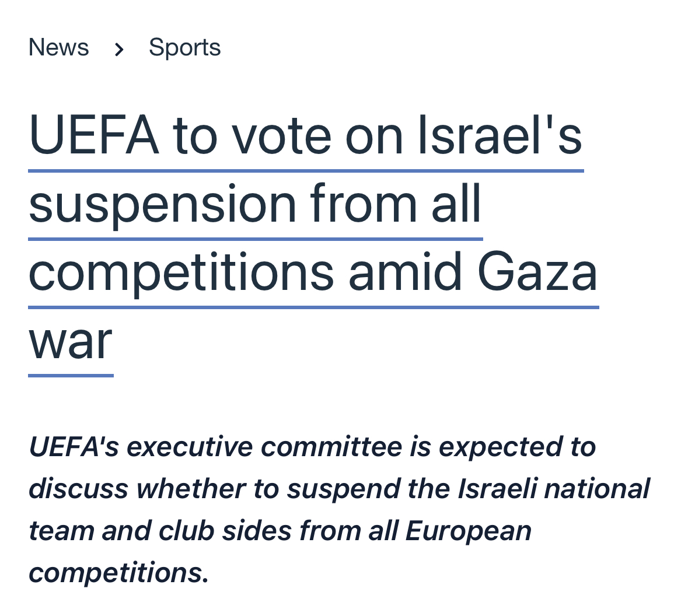Click 'team and club sides' summary line

pos(160,530)
